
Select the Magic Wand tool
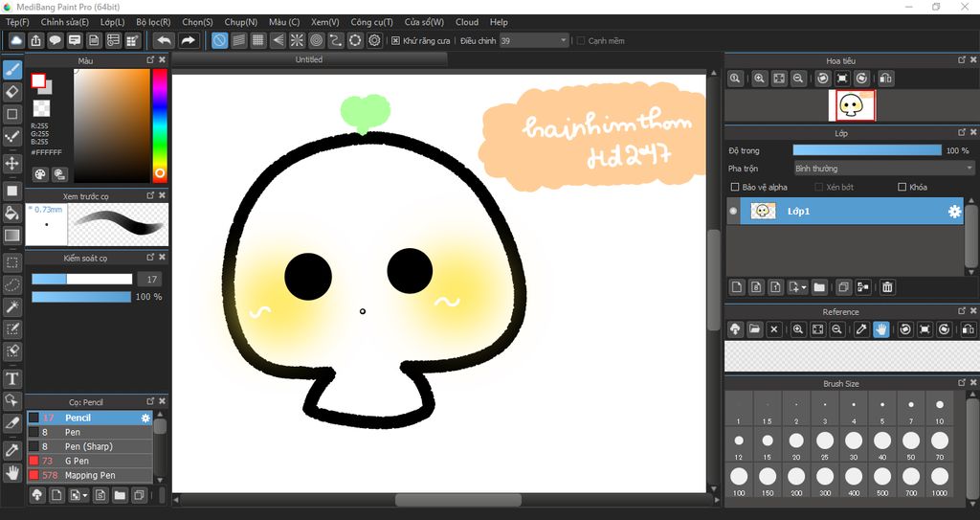(x=11, y=306)
